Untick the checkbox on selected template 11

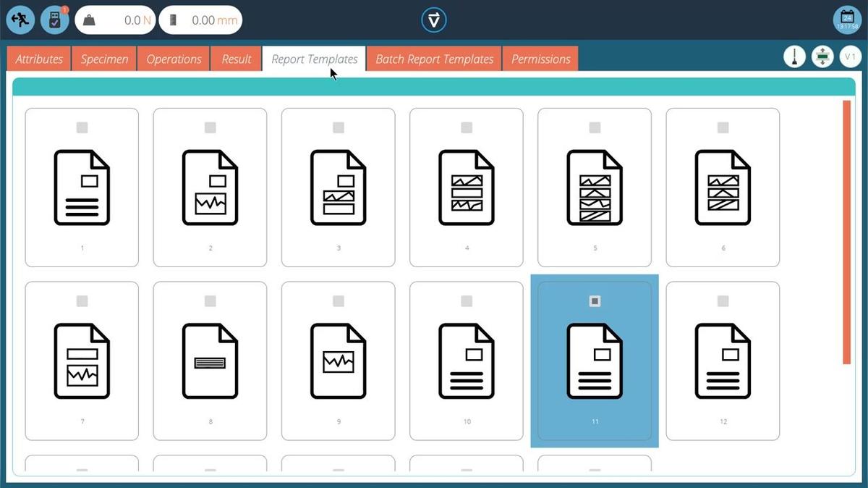click(x=595, y=301)
